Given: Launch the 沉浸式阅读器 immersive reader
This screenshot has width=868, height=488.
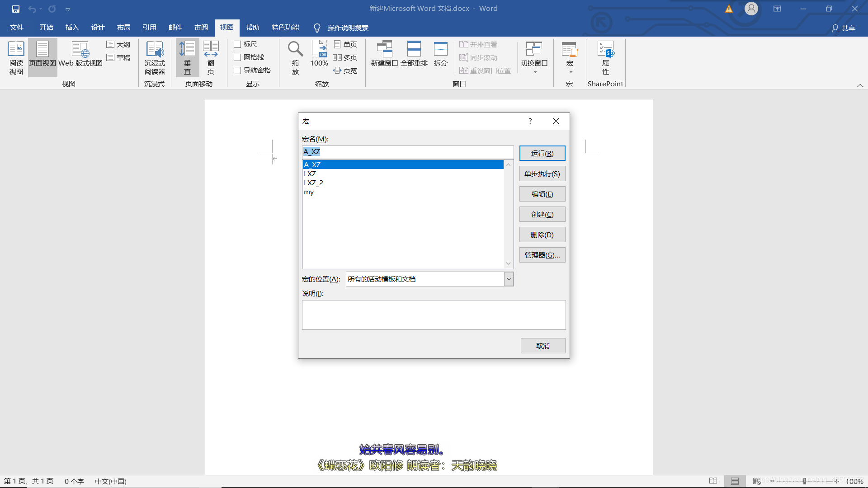Looking at the screenshot, I should coord(155,57).
